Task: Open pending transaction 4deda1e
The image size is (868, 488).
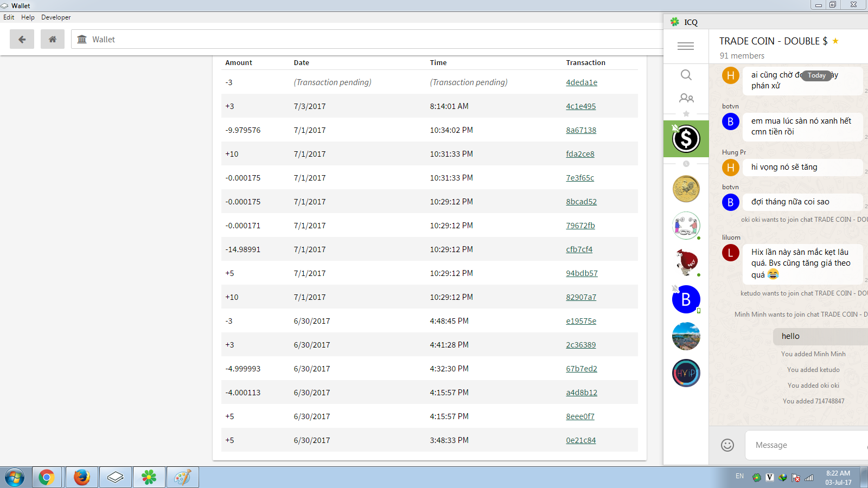Action: [582, 82]
